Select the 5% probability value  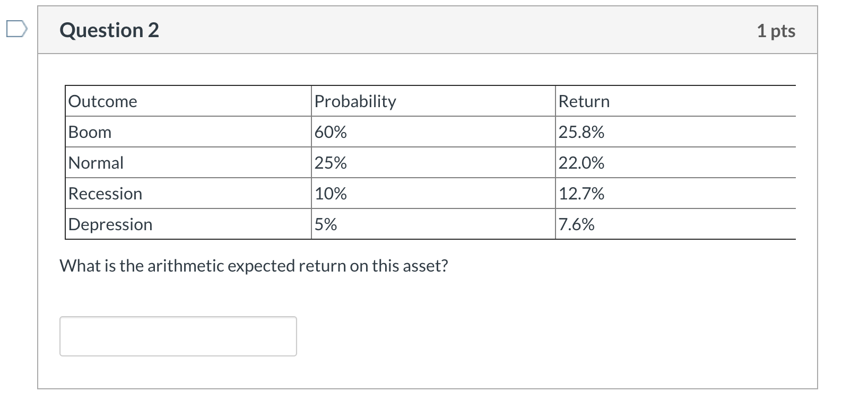point(325,224)
